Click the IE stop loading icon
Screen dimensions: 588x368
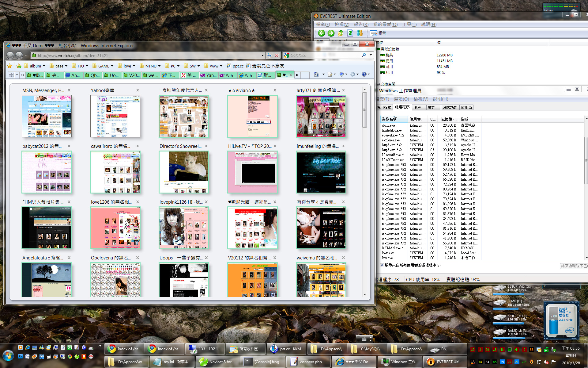277,55
